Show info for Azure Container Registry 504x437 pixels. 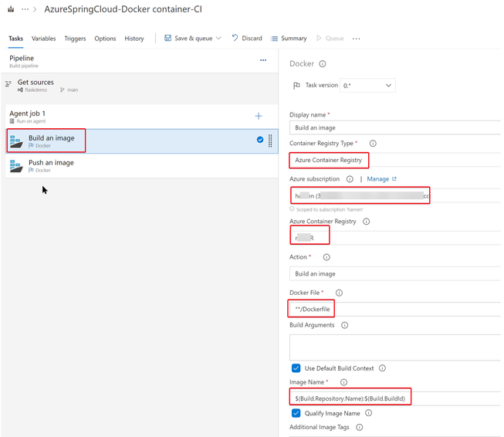366,222
